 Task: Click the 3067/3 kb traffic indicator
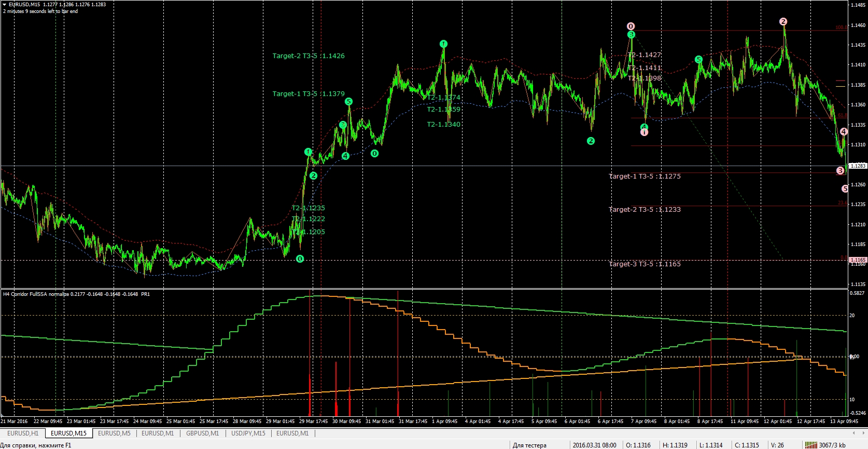832,445
